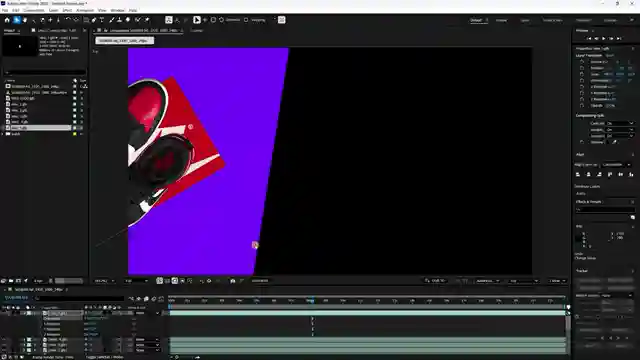
Task: Toggle the Snapping checkbox in toolbar
Action: click(x=246, y=20)
